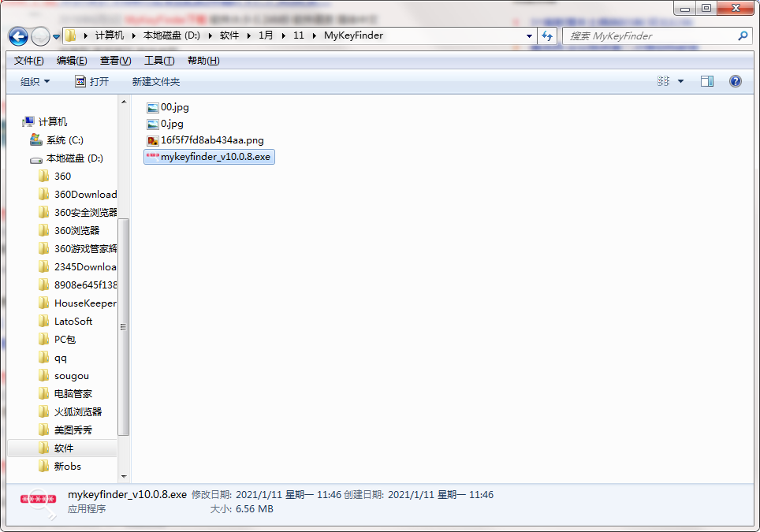Open Help via the question mark icon
This screenshot has height=532, width=760.
(x=735, y=80)
